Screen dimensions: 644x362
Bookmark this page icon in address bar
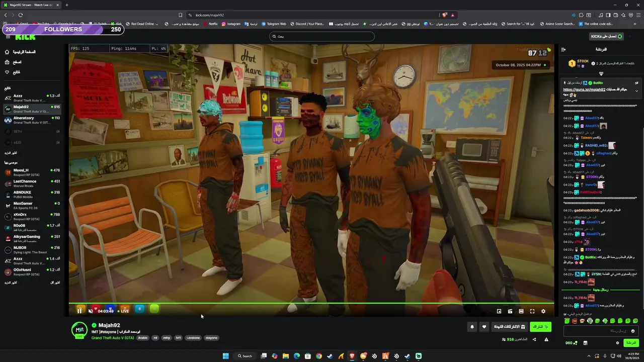[x=180, y=15]
